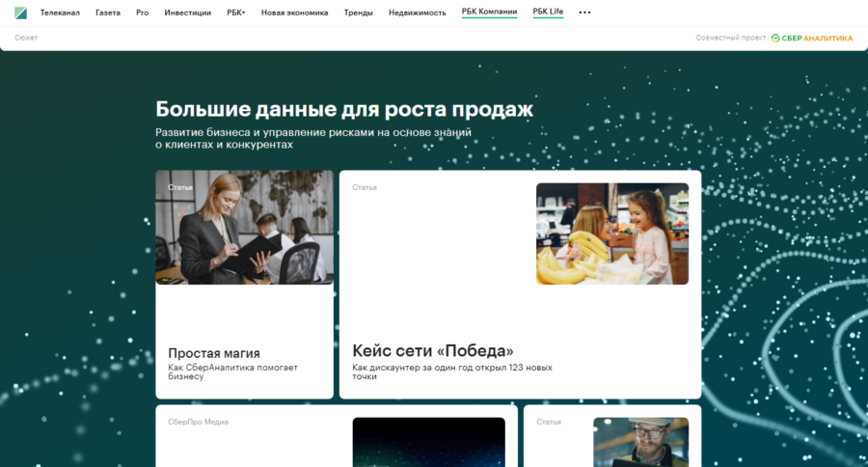The image size is (868, 467).
Task: Open the three-dots more menu
Action: 584,13
